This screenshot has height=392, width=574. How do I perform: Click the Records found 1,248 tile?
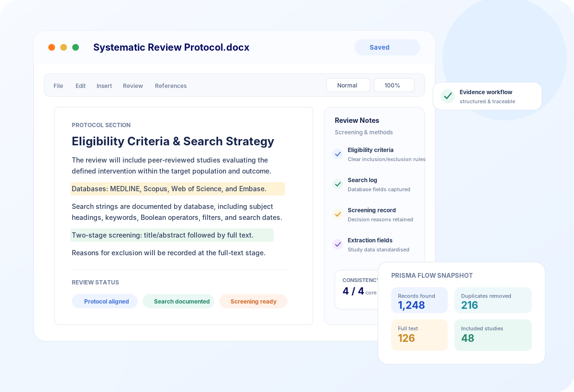[419, 300]
